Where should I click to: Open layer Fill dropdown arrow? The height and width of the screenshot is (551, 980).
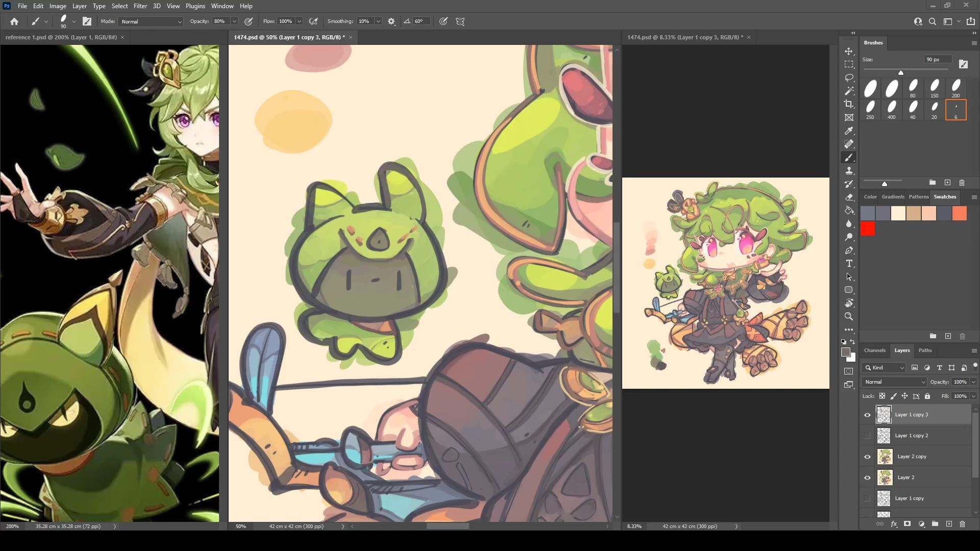973,396
